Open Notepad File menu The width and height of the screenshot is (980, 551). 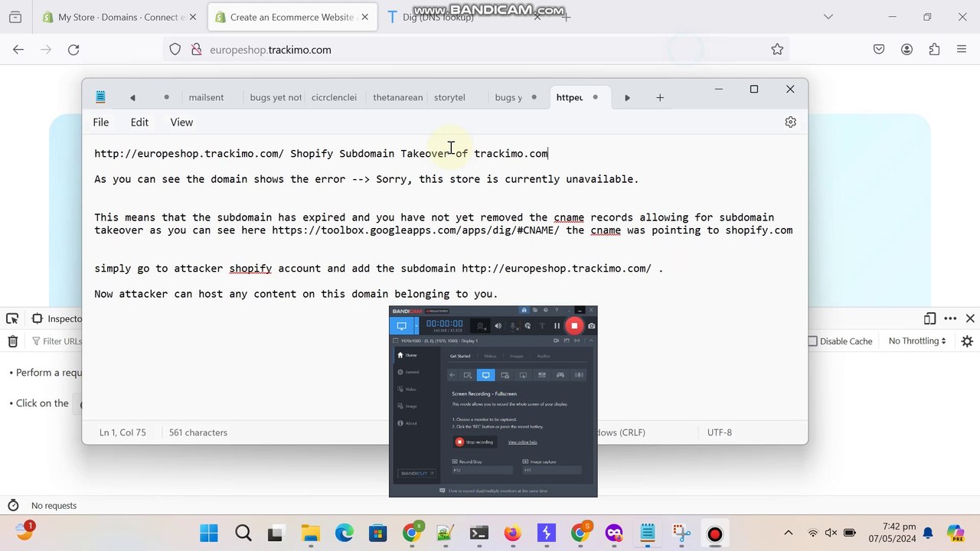(x=101, y=122)
